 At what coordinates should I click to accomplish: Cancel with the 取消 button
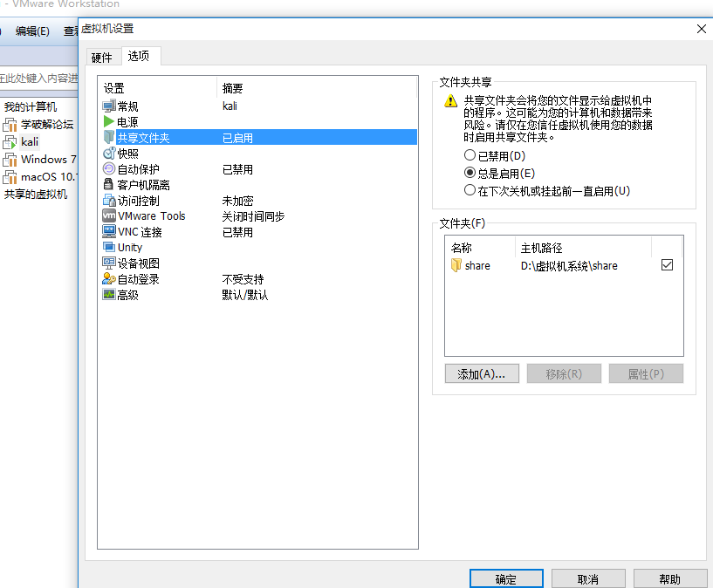pos(588,579)
